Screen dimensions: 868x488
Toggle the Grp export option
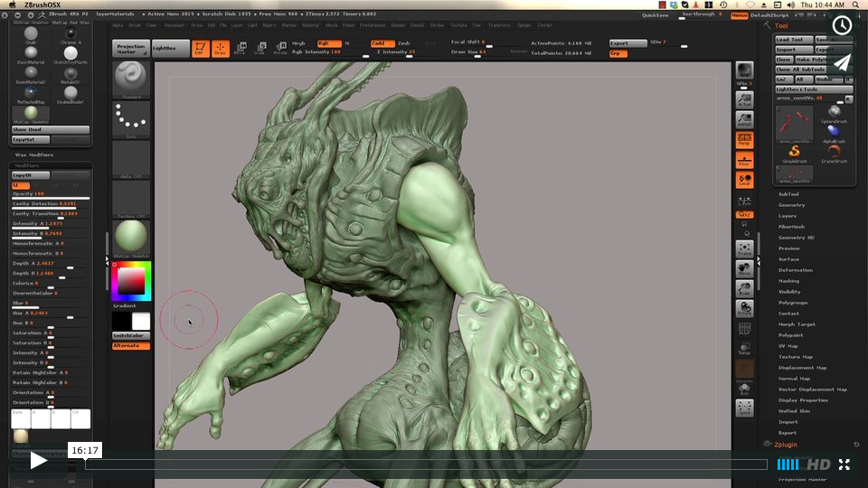coord(618,53)
